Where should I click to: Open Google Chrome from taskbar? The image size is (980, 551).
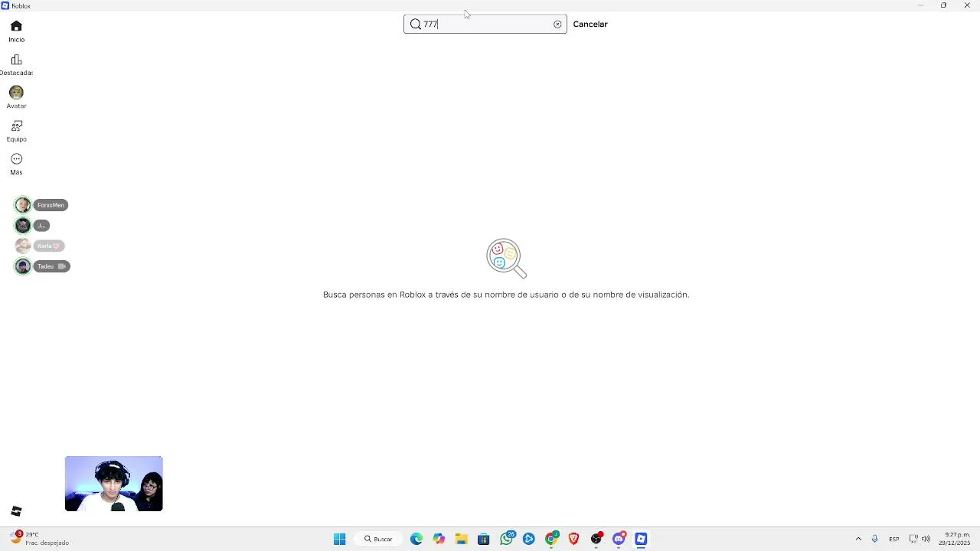551,540
